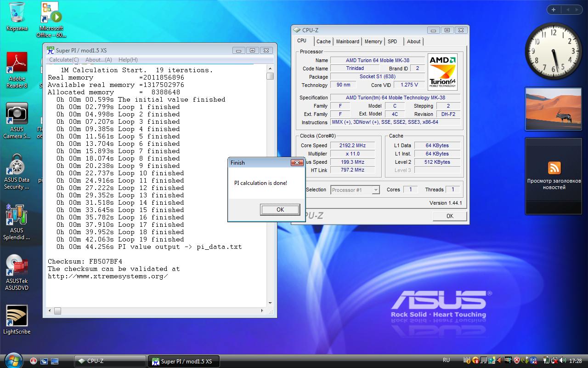Click the RSS feed icon in the news gadget
This screenshot has width=588, height=368.
[x=554, y=168]
